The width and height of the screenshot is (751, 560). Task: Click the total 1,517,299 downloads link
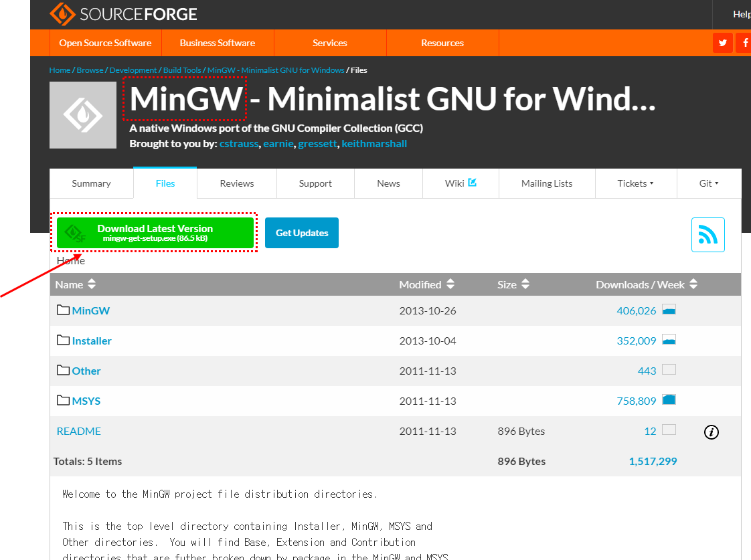[x=653, y=462]
